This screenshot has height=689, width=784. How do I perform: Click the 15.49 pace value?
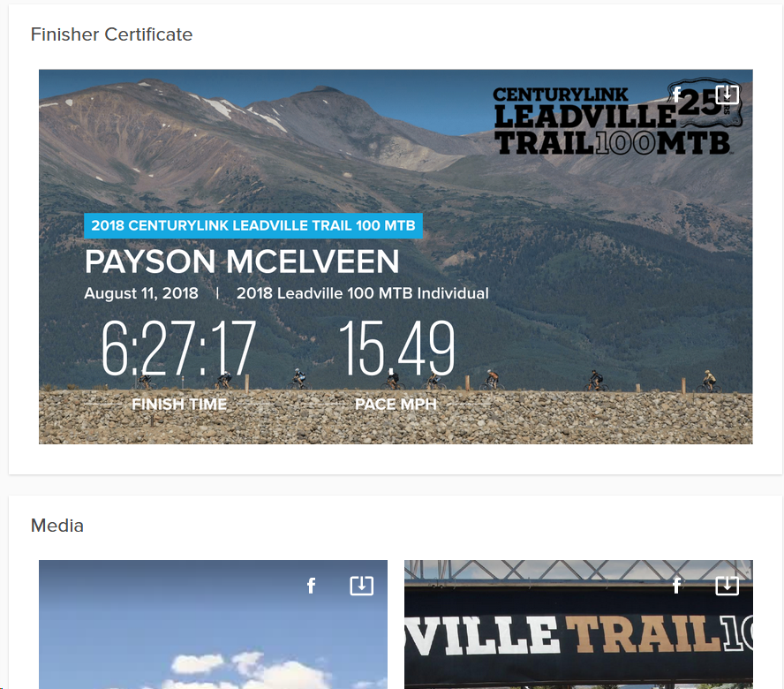click(397, 349)
